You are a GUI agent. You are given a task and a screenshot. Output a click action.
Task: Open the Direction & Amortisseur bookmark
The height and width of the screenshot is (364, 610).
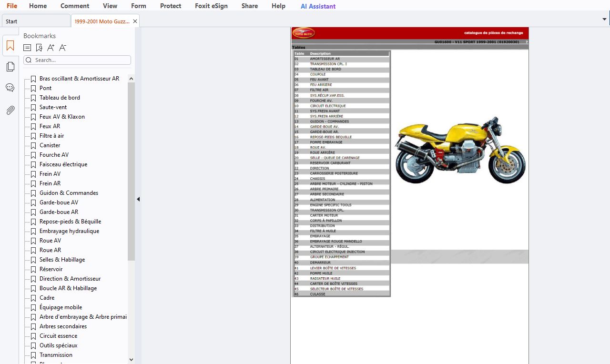tap(70, 279)
